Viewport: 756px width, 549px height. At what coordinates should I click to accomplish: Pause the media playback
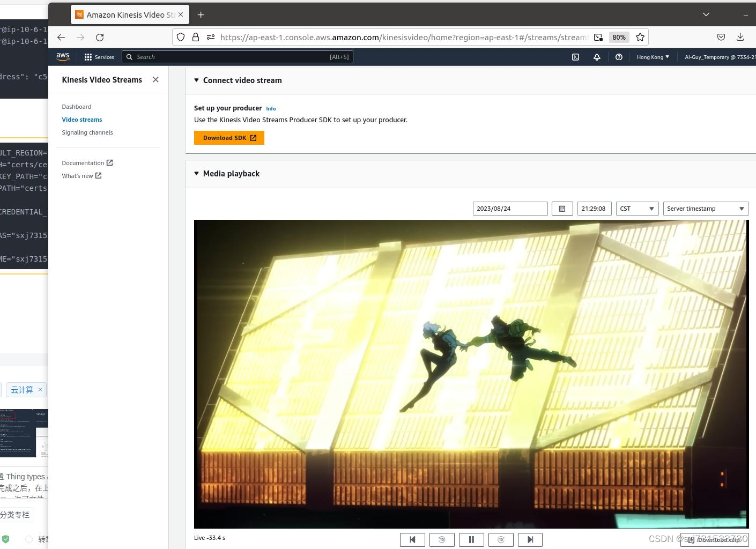click(x=471, y=540)
